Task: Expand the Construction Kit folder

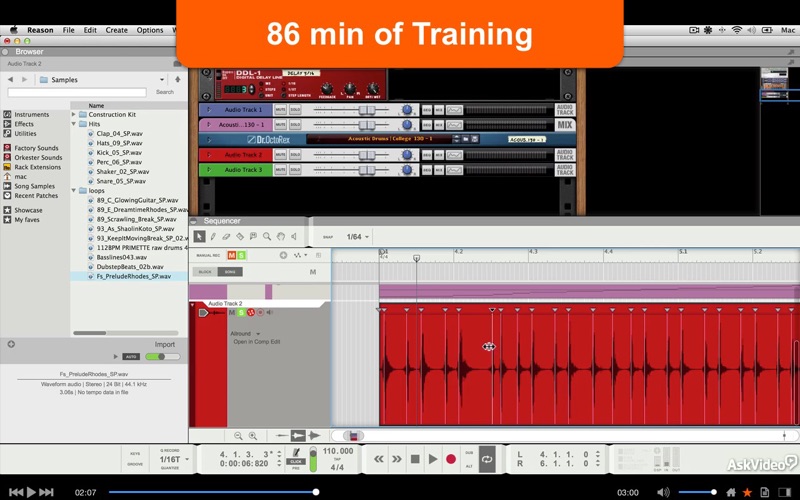Action: coord(73,115)
